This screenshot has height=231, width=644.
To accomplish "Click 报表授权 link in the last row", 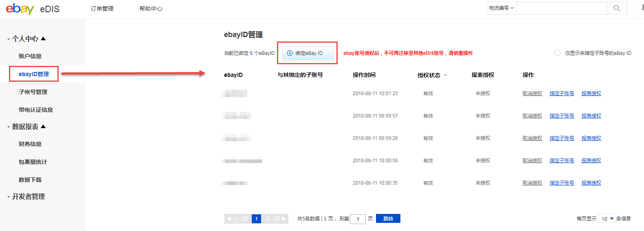I will (x=591, y=183).
